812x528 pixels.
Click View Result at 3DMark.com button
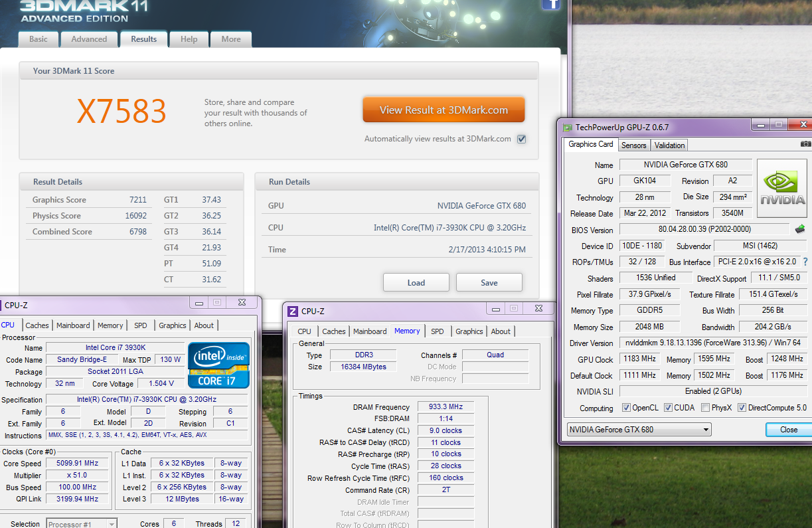click(x=444, y=110)
